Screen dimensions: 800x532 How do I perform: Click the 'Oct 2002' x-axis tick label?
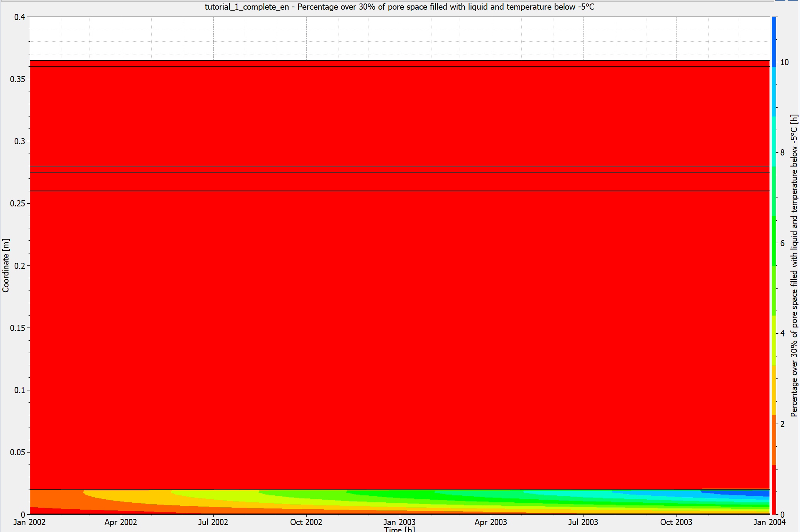(306, 522)
